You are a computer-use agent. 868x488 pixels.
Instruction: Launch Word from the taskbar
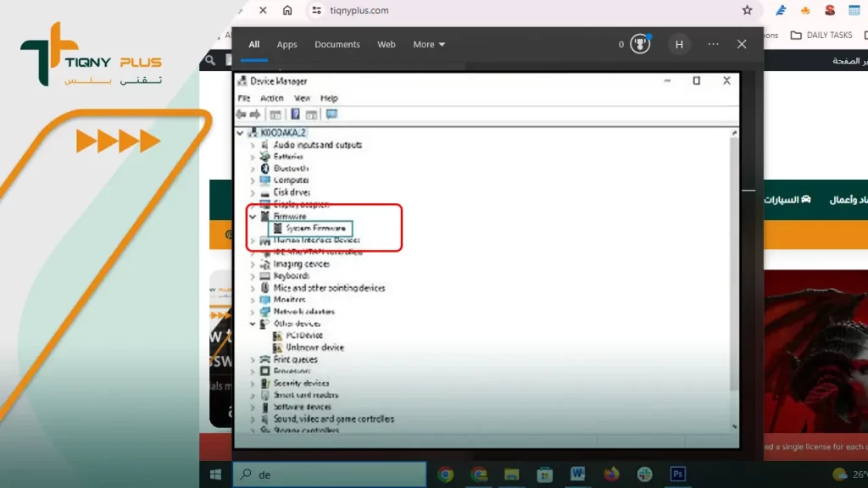(x=578, y=474)
